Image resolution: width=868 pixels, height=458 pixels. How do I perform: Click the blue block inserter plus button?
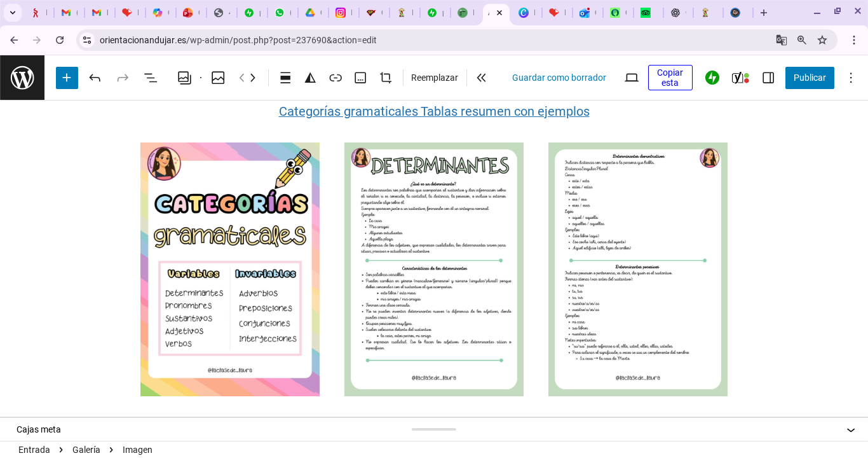tap(67, 78)
